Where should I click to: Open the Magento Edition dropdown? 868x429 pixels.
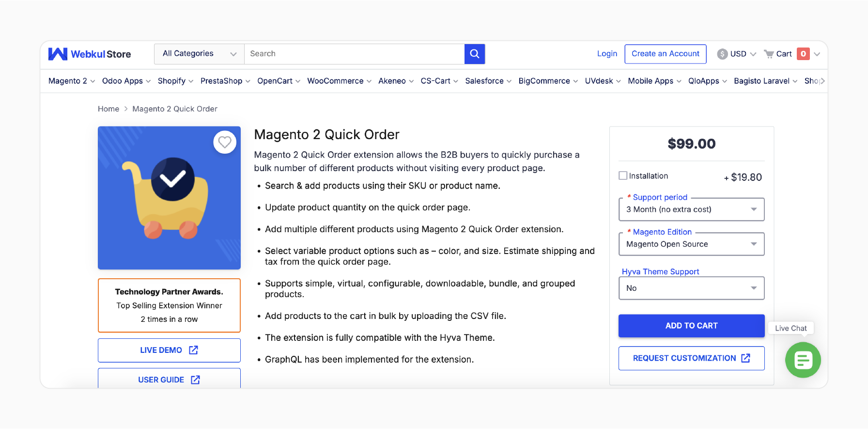tap(691, 244)
